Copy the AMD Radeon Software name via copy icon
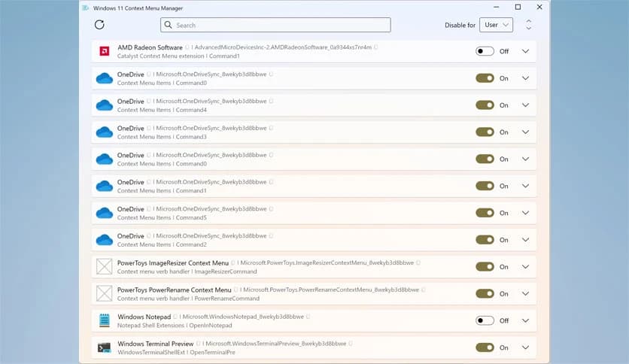629x364 pixels. (x=187, y=47)
